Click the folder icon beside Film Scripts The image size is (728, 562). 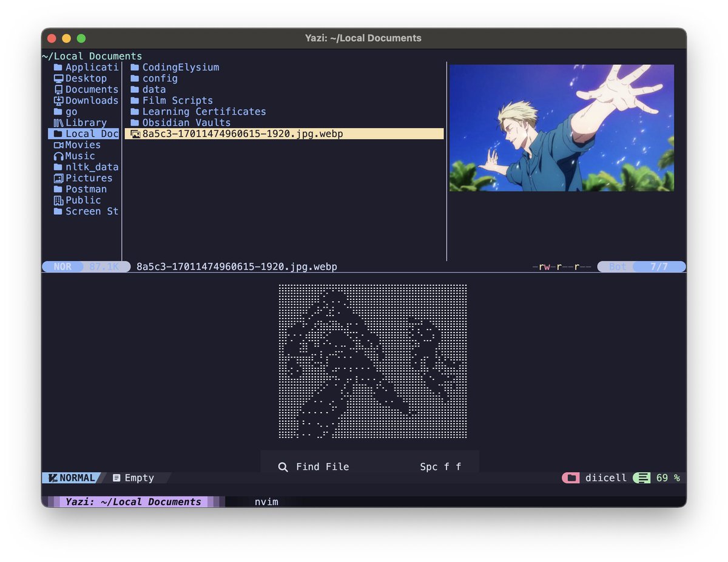135,101
